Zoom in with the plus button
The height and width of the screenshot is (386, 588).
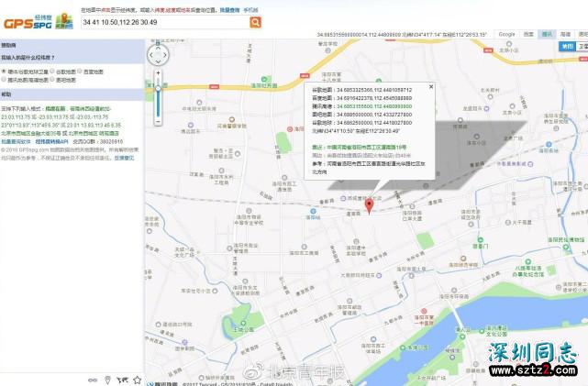(159, 72)
